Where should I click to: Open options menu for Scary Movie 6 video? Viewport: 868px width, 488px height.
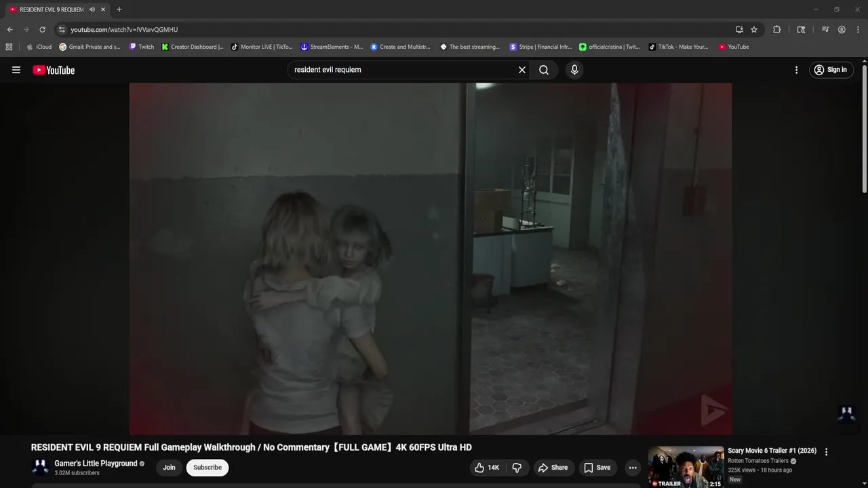coord(826,451)
